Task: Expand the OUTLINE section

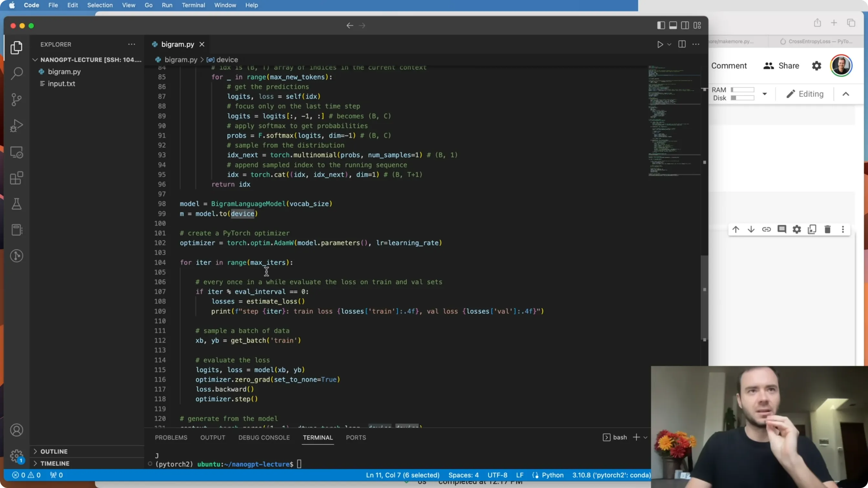Action: (x=54, y=451)
